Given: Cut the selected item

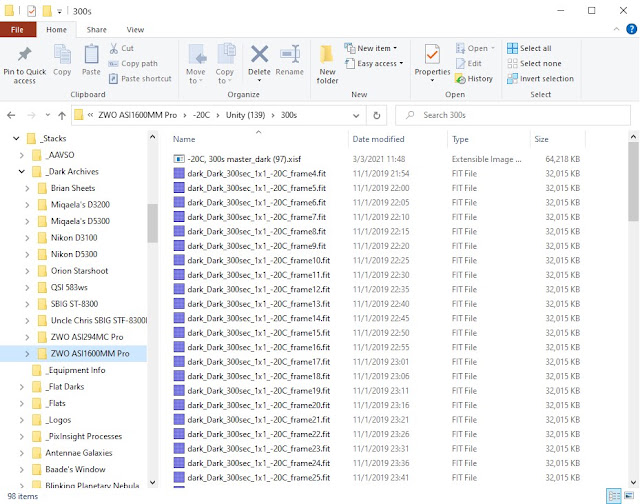Looking at the screenshot, I should coord(121,48).
